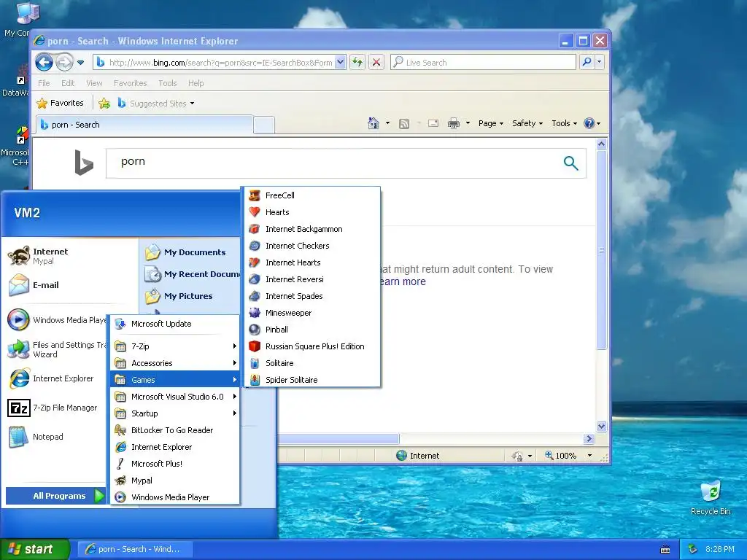
Task: Open BitLocker To Go Reader
Action: (175, 430)
